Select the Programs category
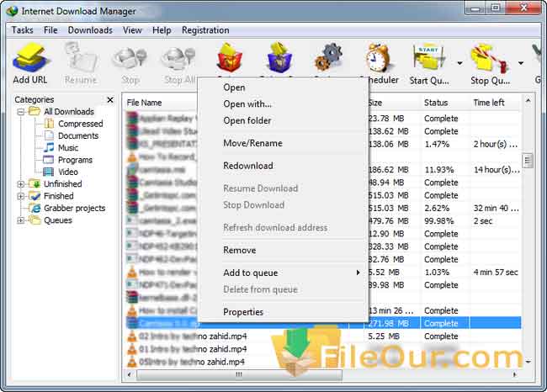 point(75,160)
